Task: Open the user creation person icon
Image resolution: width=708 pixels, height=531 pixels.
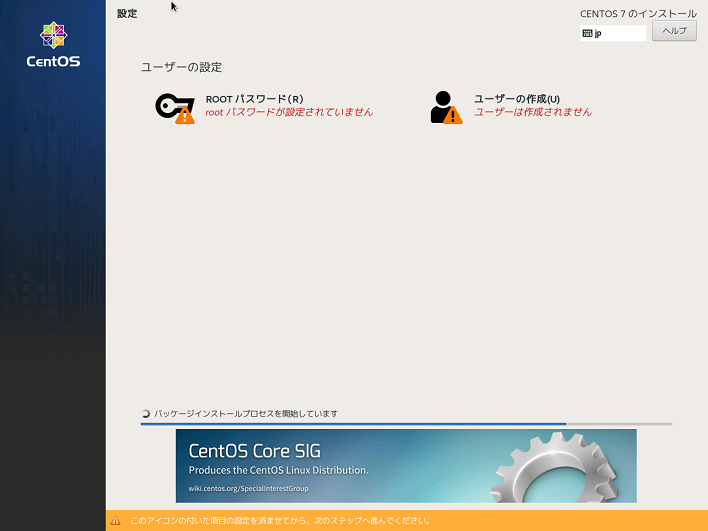Action: point(446,107)
